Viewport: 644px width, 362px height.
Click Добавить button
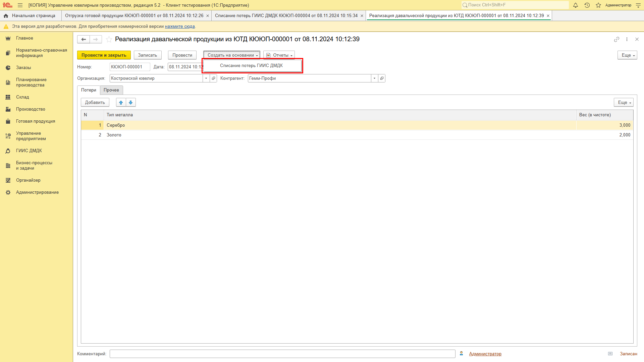[x=95, y=103]
